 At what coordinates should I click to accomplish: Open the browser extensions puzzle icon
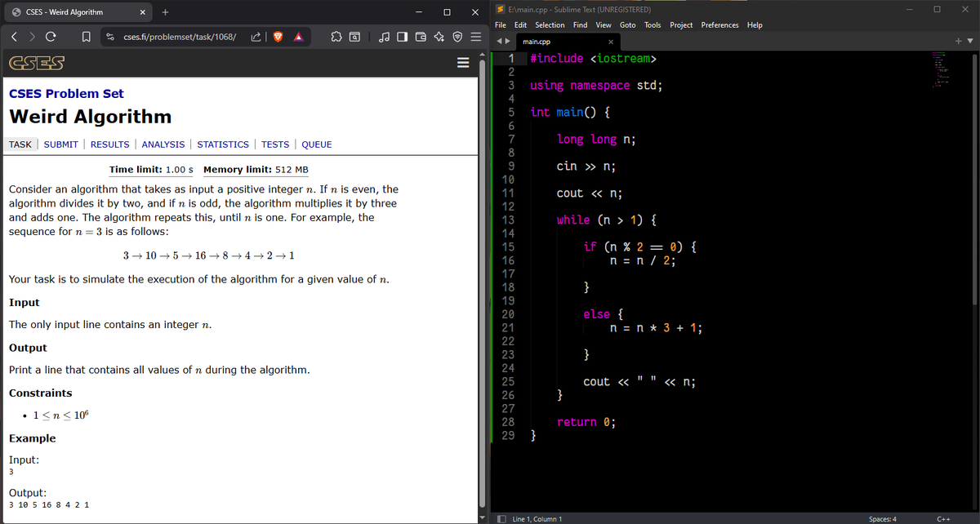point(336,37)
